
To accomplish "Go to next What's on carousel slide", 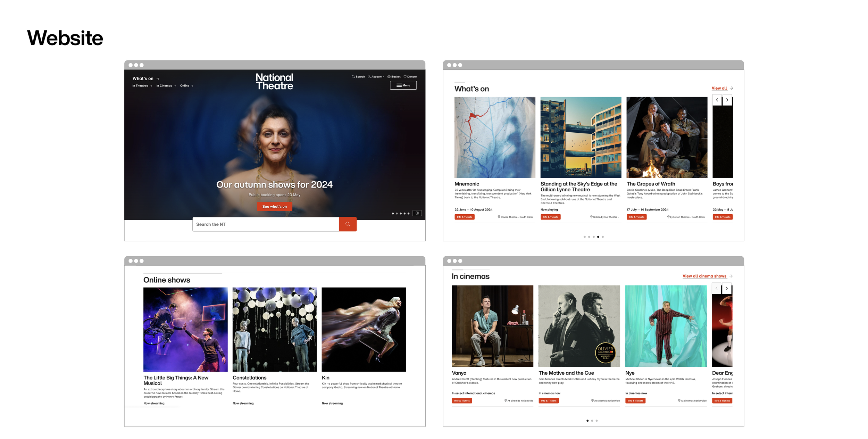I will pyautogui.click(x=727, y=100).
